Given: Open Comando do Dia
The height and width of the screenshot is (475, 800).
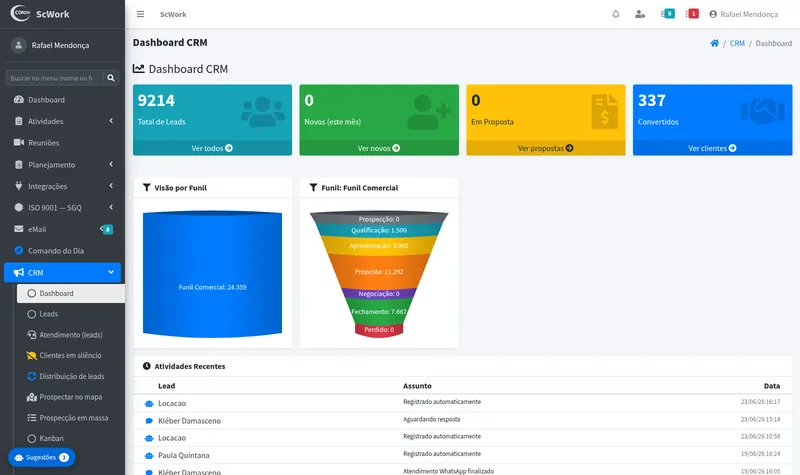Looking at the screenshot, I should click(x=62, y=251).
